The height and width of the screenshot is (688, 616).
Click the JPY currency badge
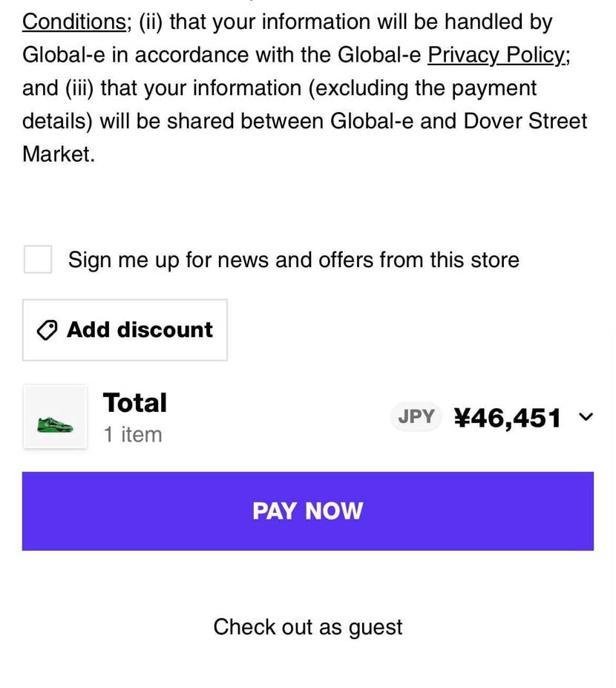tap(416, 417)
